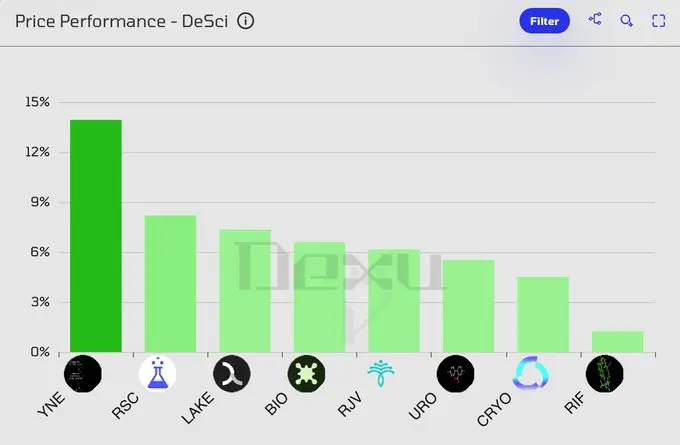Click the URO performance bar
680x445 pixels.
pos(469,306)
